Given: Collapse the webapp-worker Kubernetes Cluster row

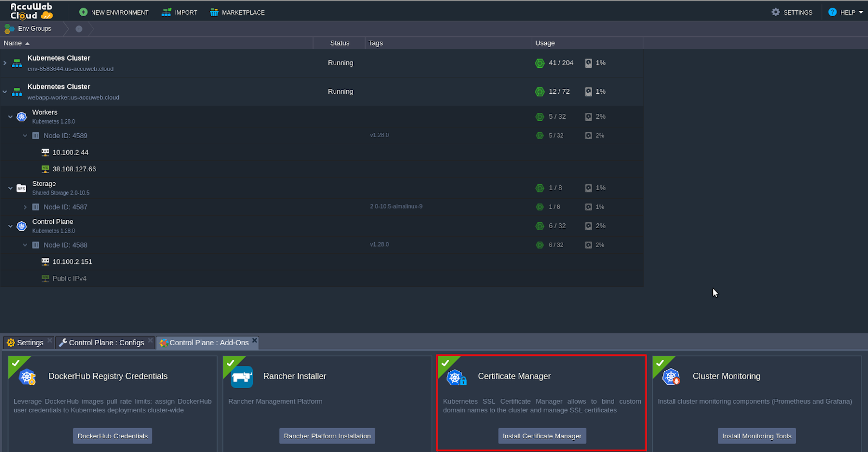Looking at the screenshot, I should click(5, 92).
